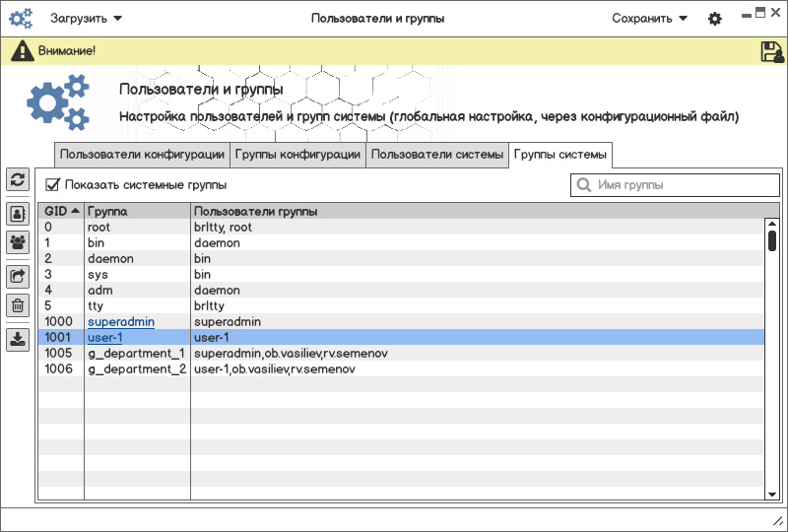Click the scroll down arrow of table scrollbar

[x=772, y=493]
